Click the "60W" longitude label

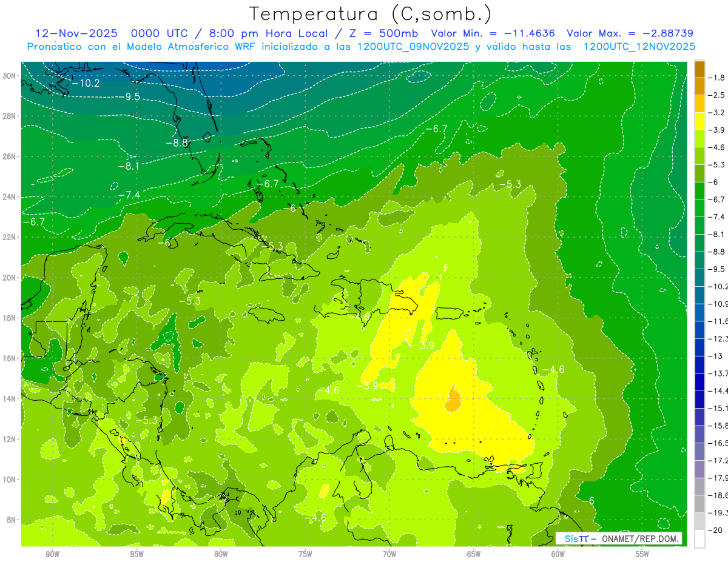coord(558,554)
